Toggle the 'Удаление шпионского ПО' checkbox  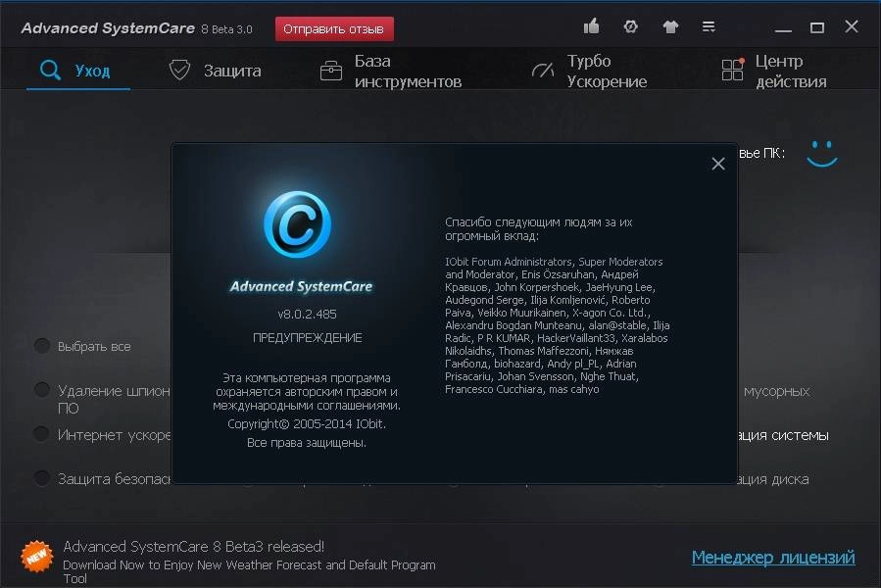tap(42, 390)
